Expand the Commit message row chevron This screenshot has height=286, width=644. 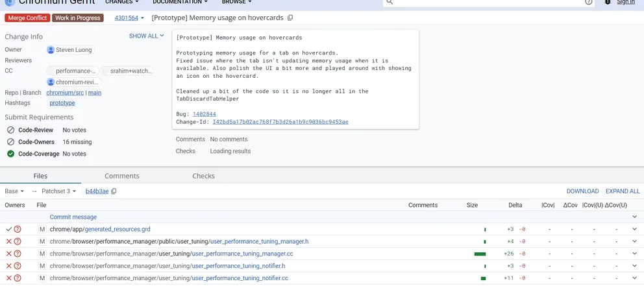[634, 217]
